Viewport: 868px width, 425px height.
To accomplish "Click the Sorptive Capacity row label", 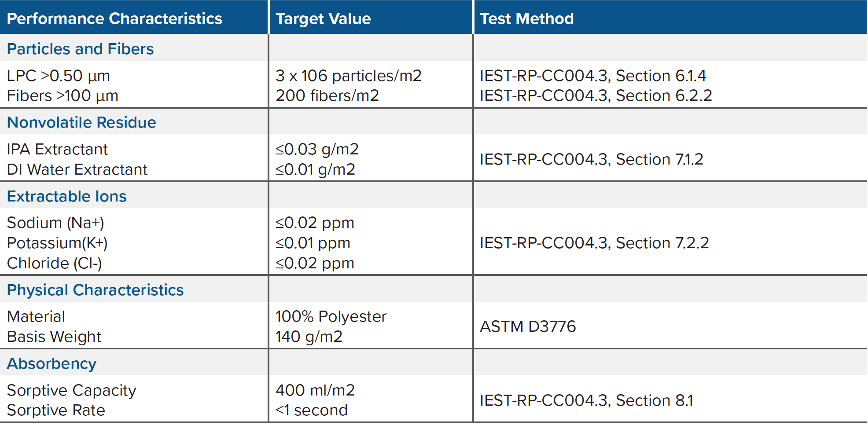I will 71,390.
